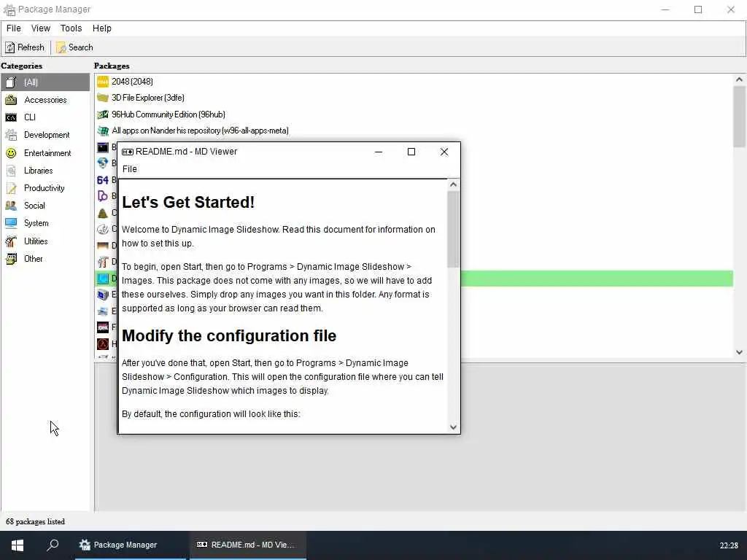Click the '68 packages listed' status text
Image resolution: width=747 pixels, height=560 pixels.
35,521
